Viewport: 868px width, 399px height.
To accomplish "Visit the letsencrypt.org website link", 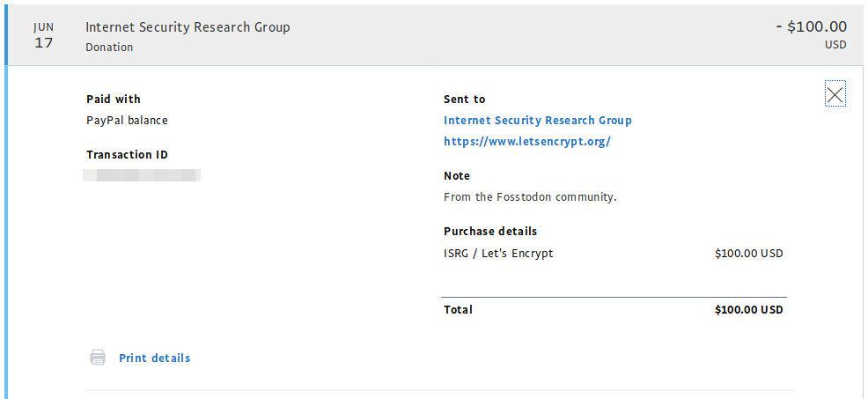I will tap(526, 141).
